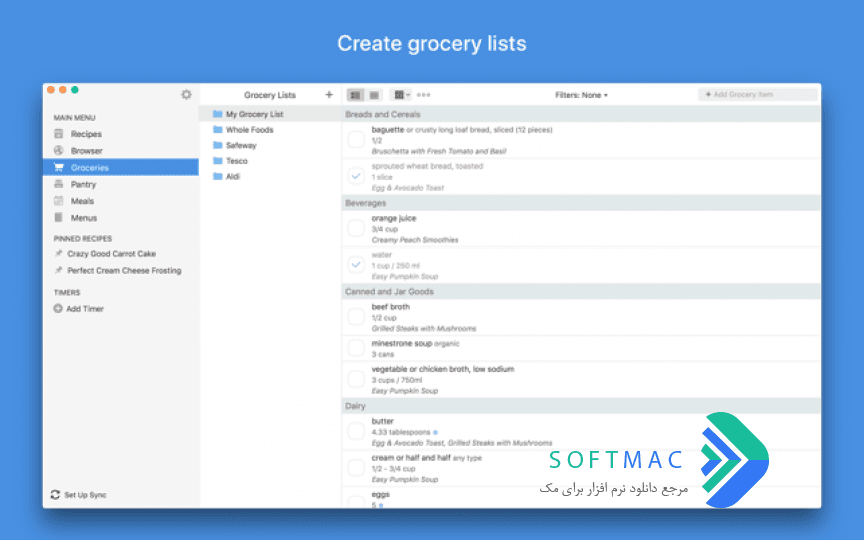This screenshot has width=864, height=540.
Task: Click the Groceries cart icon
Action: [59, 168]
